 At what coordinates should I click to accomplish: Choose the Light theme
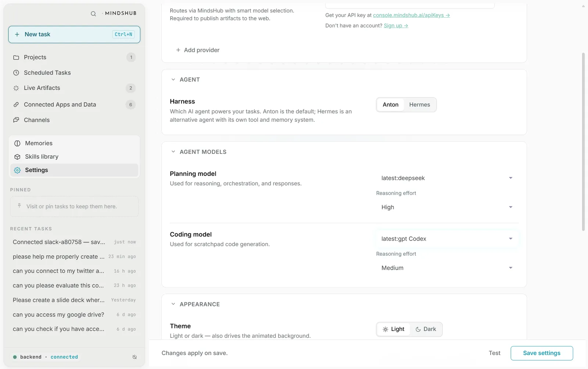(x=394, y=329)
